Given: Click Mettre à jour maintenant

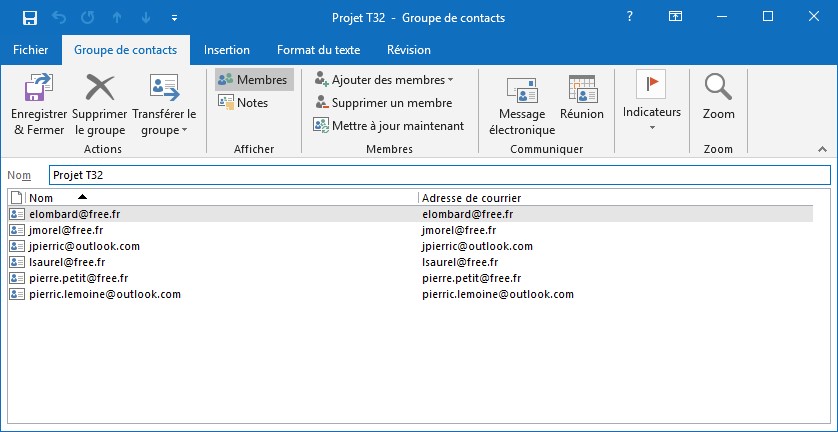Looking at the screenshot, I should click(x=388, y=125).
